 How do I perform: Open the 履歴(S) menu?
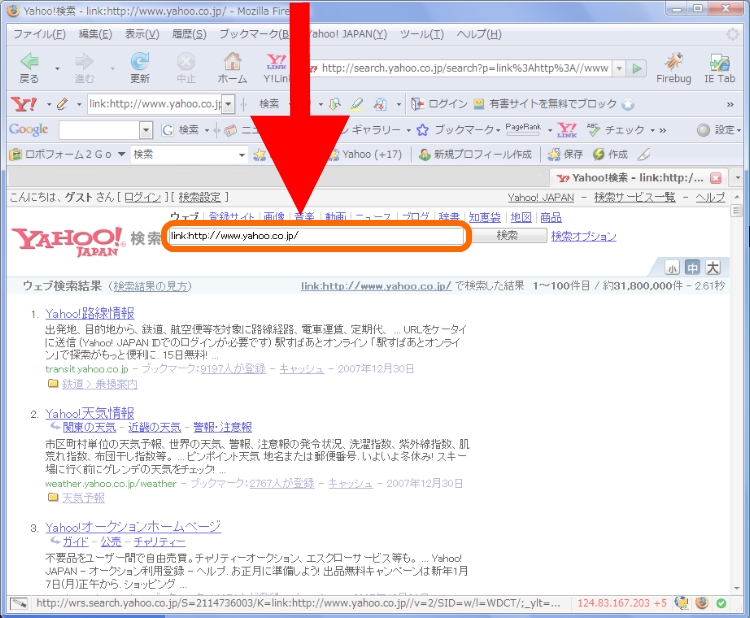coord(189,34)
